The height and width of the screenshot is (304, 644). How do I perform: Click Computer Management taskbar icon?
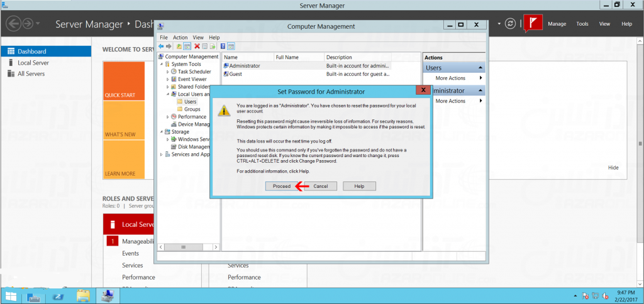107,295
